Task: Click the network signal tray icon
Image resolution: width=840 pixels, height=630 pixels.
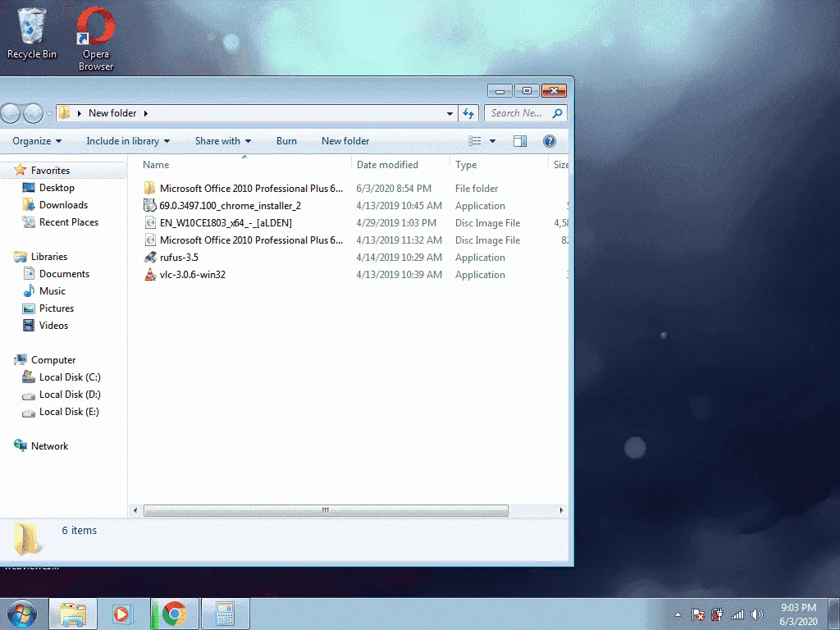Action: [737, 614]
